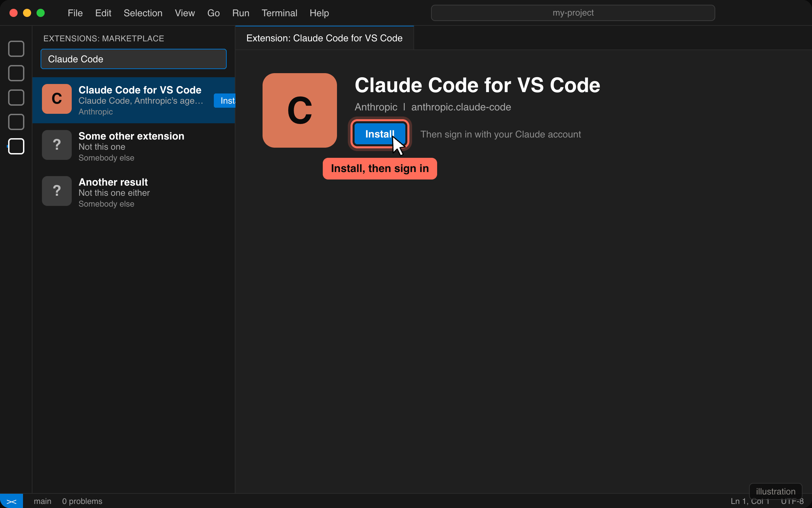Select the active Extensions activity bar icon
The height and width of the screenshot is (508, 812).
point(16,146)
